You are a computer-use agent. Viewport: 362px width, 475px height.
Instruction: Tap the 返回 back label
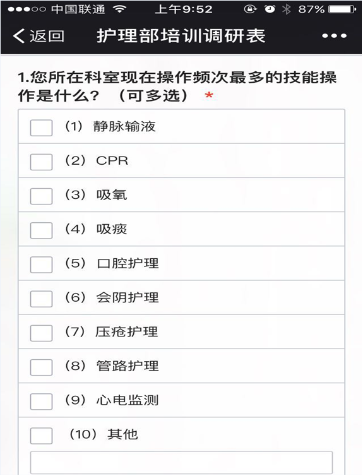47,36
